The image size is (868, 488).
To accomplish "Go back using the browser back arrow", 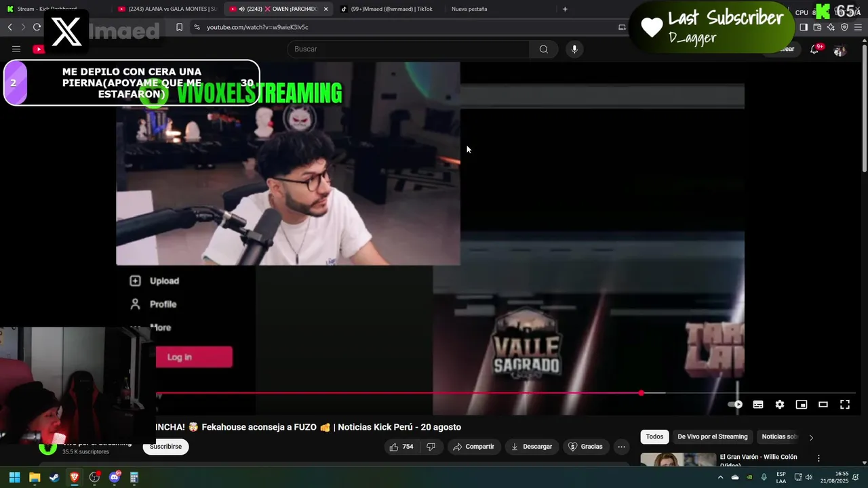I will [x=9, y=27].
